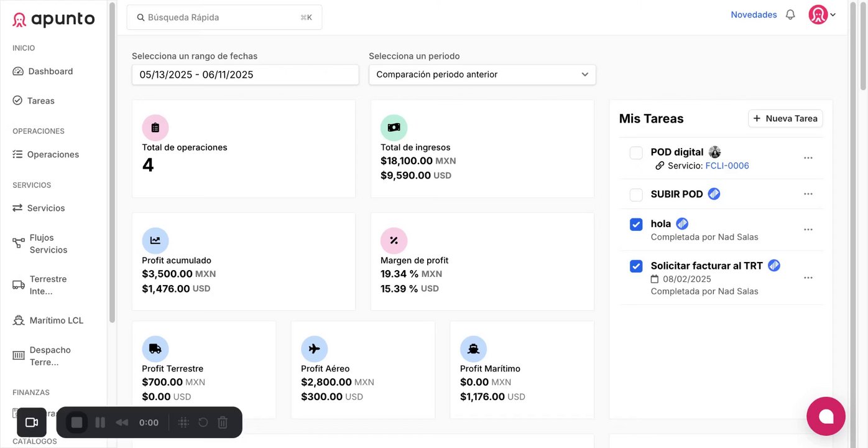The height and width of the screenshot is (448, 868).
Task: Expand the user profile avatar menu
Action: click(821, 15)
